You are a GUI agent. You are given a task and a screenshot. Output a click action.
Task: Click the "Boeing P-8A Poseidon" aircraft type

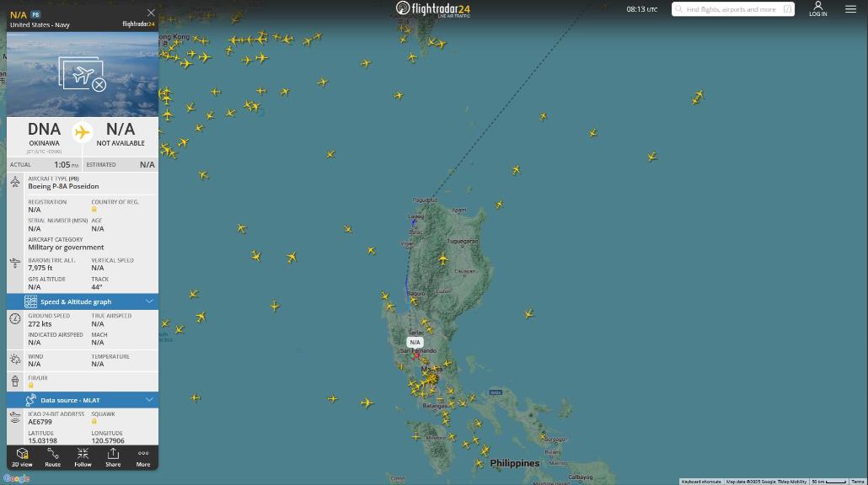tap(64, 186)
